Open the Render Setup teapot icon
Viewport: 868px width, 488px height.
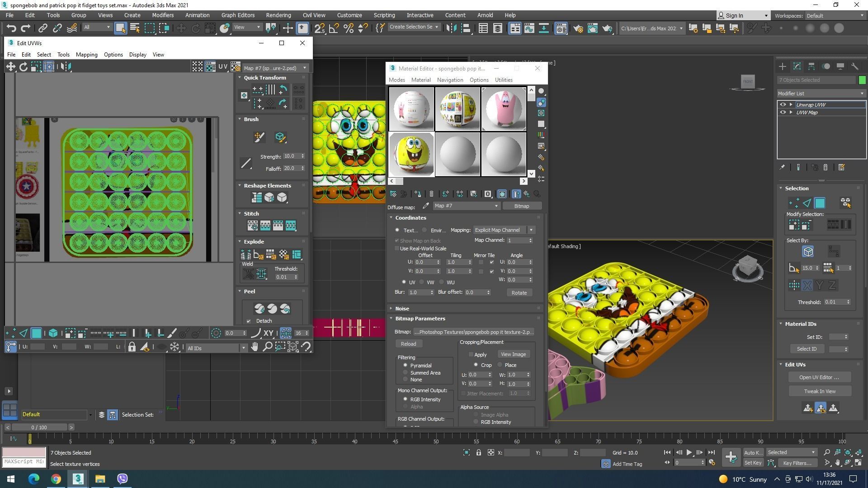(x=578, y=28)
